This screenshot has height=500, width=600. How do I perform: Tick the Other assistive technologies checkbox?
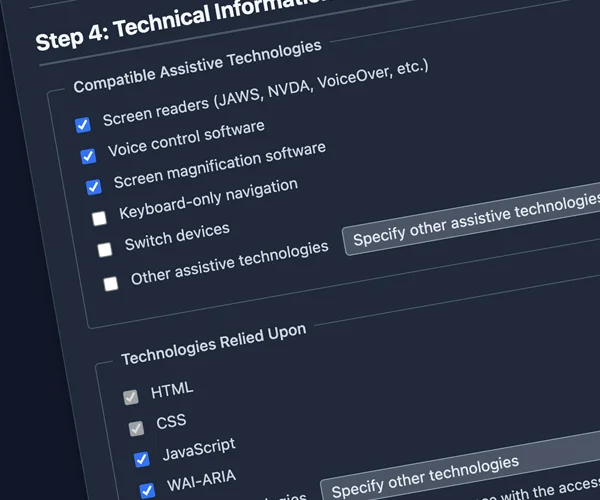click(110, 283)
